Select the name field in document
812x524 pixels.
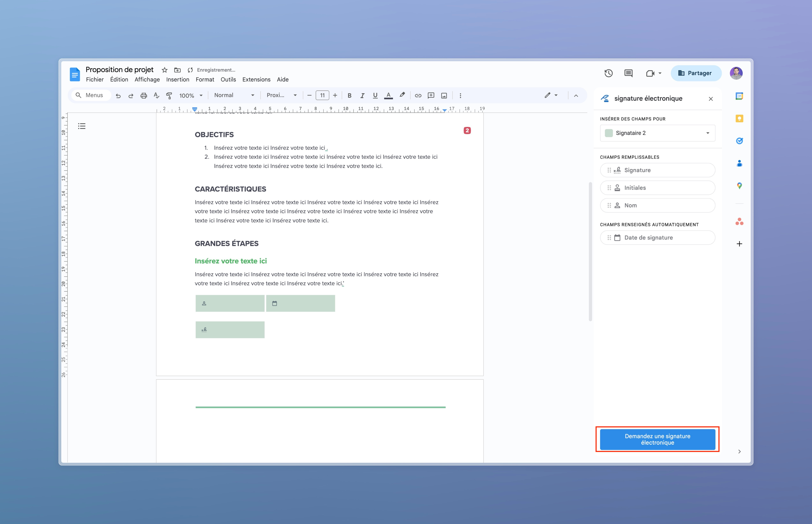tap(230, 303)
